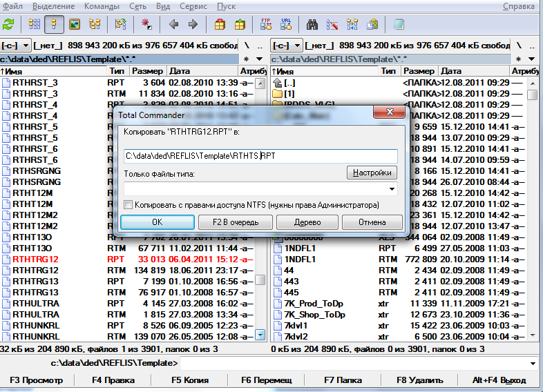Cancel copy with Отмена button
Screen dimensions: 543x392
tap(372, 222)
